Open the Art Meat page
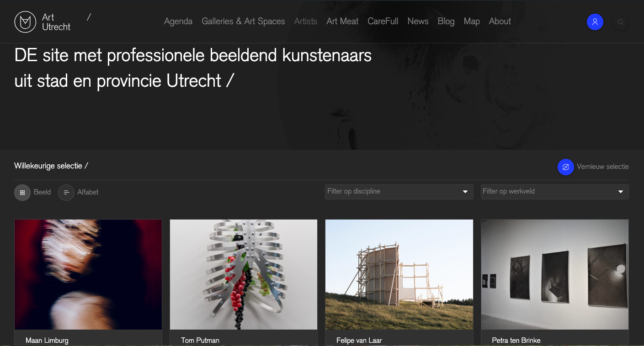 click(342, 21)
